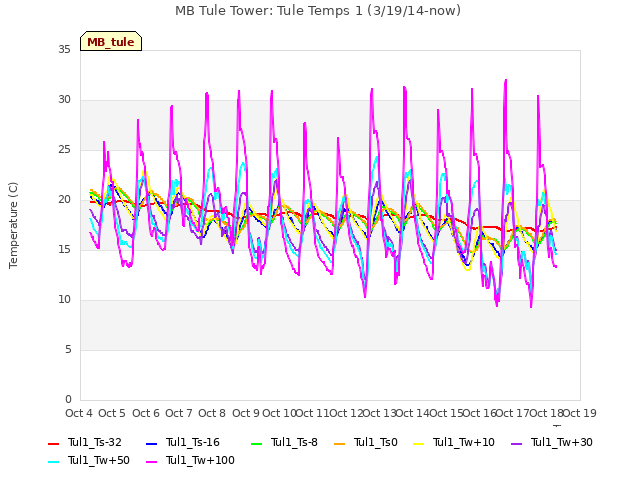
Task: Select the Tul1_Tw+10 legend label
Action: tap(464, 442)
